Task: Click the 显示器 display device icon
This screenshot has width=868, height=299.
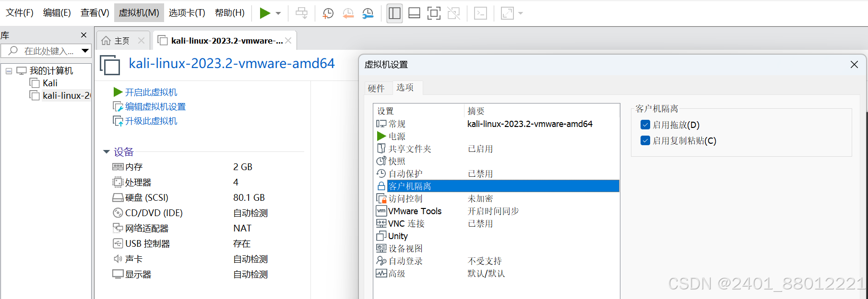Action: pyautogui.click(x=118, y=274)
